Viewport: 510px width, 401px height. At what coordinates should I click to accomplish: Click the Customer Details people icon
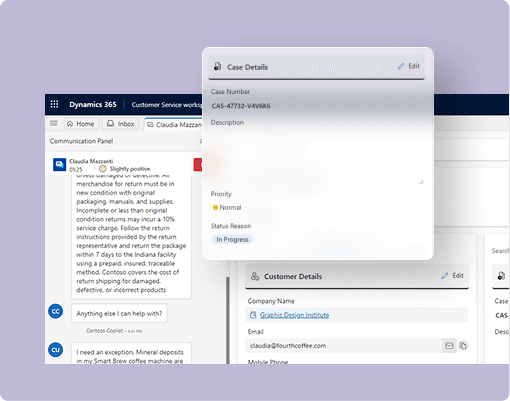pyautogui.click(x=255, y=276)
